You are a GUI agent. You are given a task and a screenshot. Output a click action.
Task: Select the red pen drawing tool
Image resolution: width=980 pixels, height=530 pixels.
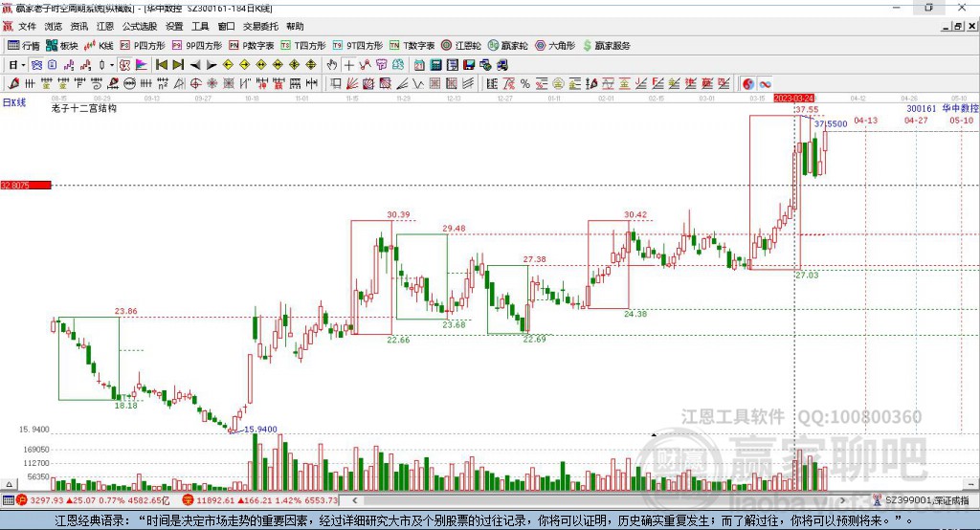tap(13, 83)
